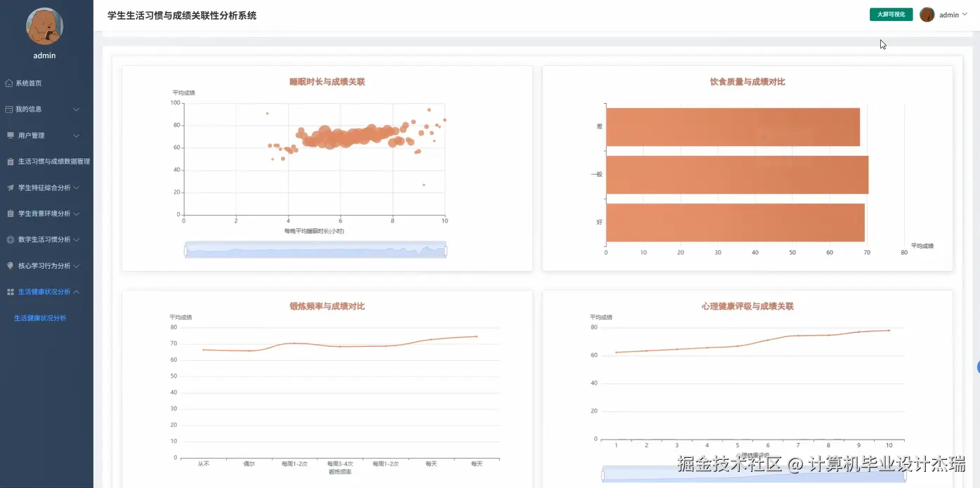Click the 锻炼频率与成绩对比 chart title
Viewport: 980px width, 488px height.
point(327,307)
